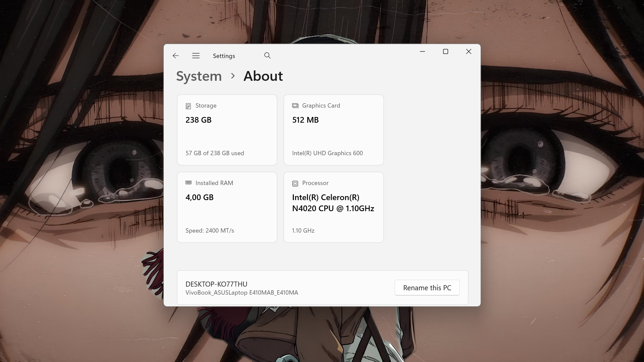Screen dimensions: 644x362
Task: Close the Settings window
Action: coord(469,52)
